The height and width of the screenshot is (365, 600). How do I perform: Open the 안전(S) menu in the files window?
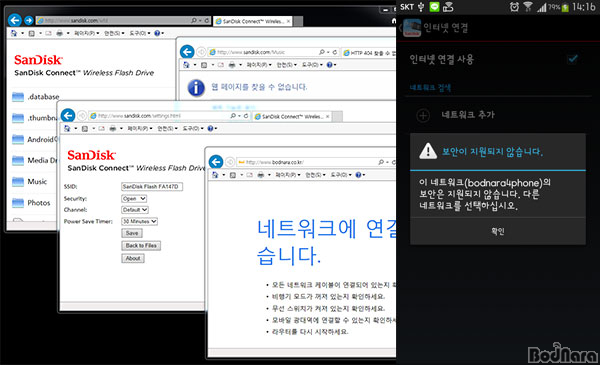(x=114, y=33)
